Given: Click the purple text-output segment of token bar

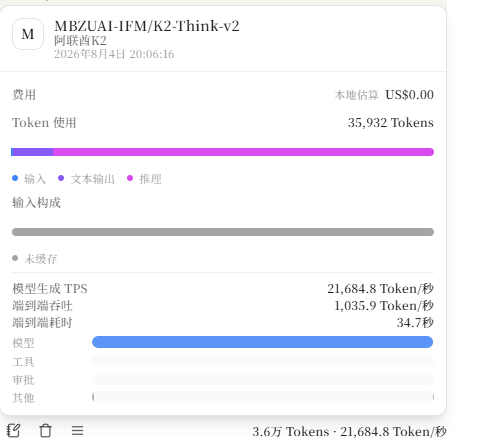Looking at the screenshot, I should pyautogui.click(x=32, y=152).
